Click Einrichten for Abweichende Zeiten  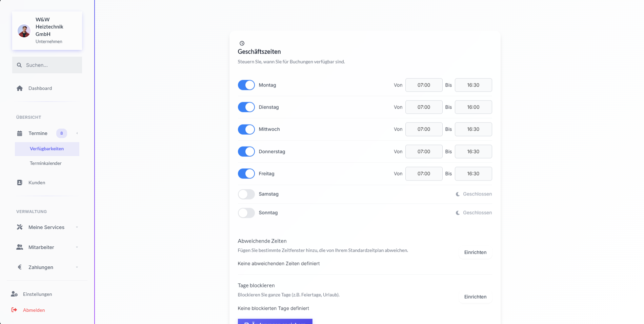pyautogui.click(x=475, y=252)
